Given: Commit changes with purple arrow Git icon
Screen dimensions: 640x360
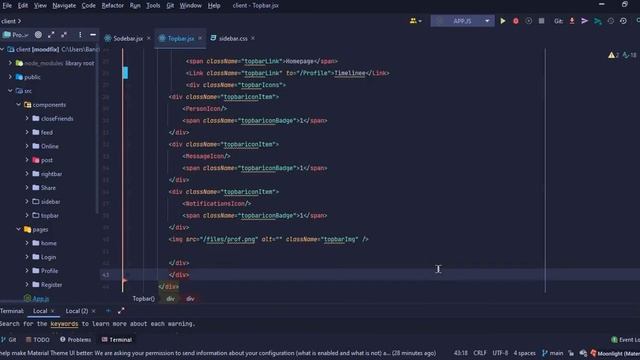Looking at the screenshot, I should coord(584,21).
